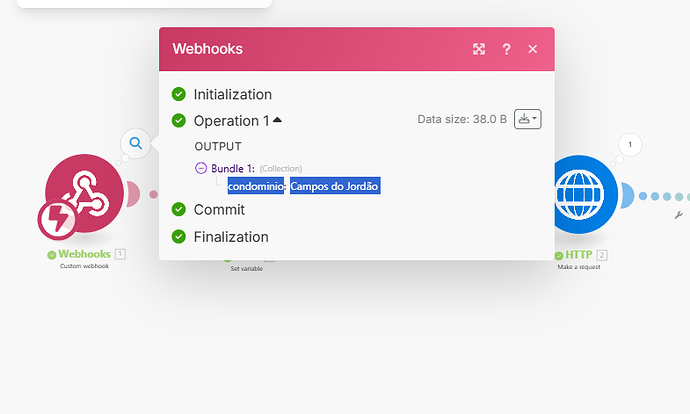Open the download output bundles dropdown
The image size is (690, 414).
point(528,119)
